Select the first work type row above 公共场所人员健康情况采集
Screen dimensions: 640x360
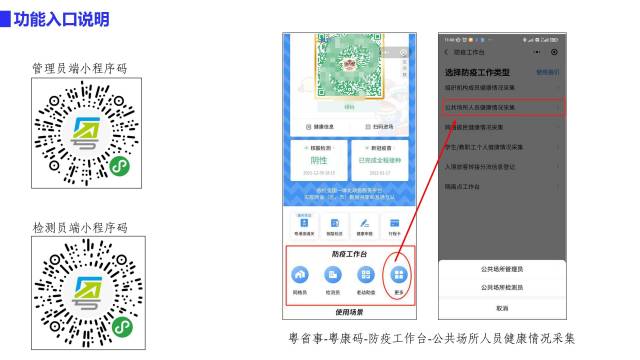point(502,88)
